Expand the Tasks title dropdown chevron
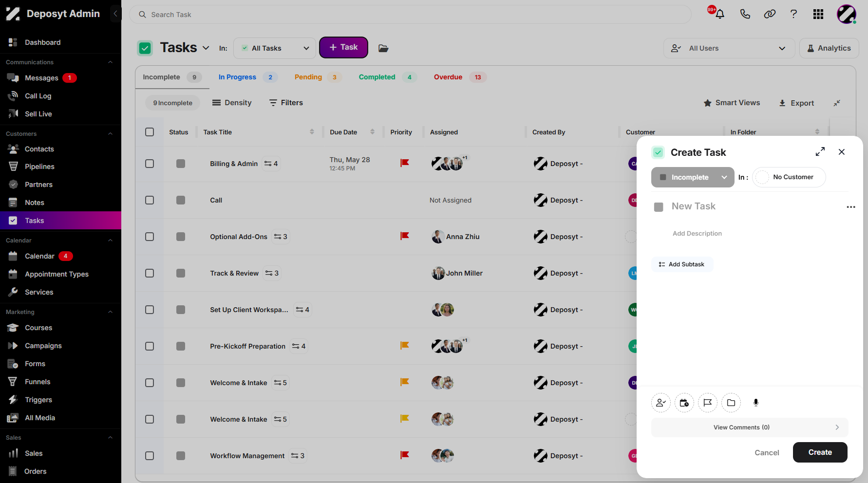The width and height of the screenshot is (868, 483). [x=206, y=48]
